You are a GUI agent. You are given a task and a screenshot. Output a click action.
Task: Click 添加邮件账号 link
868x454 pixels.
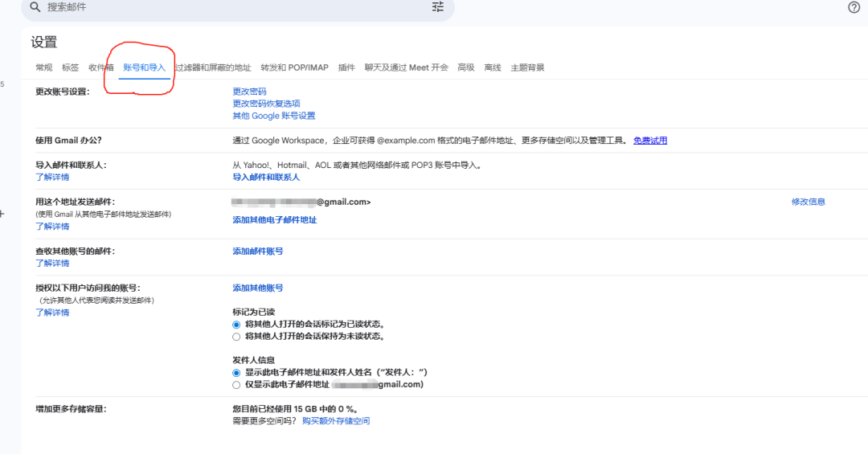pos(258,252)
